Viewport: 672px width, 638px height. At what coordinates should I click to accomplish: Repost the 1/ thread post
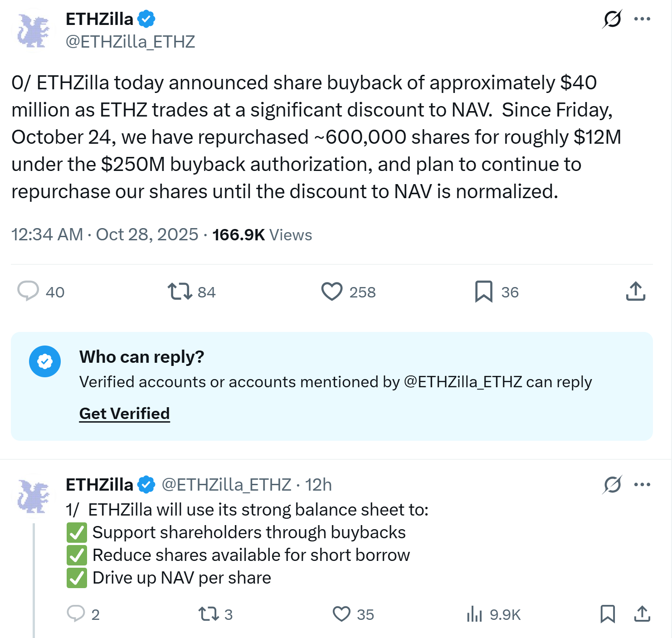[x=209, y=614]
